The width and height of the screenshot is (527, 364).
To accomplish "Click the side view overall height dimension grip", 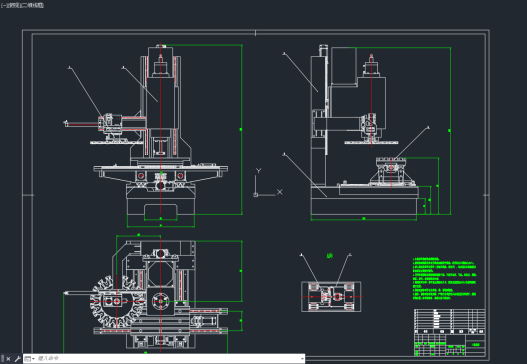I will (x=450, y=130).
